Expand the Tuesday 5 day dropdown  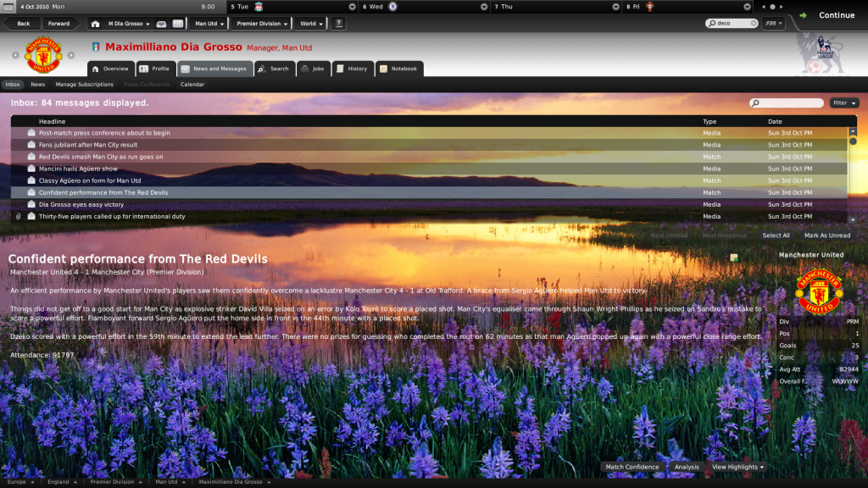352,7
